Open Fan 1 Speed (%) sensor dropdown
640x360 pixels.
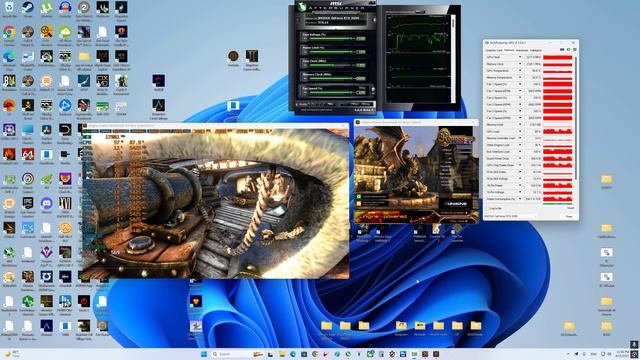point(520,84)
